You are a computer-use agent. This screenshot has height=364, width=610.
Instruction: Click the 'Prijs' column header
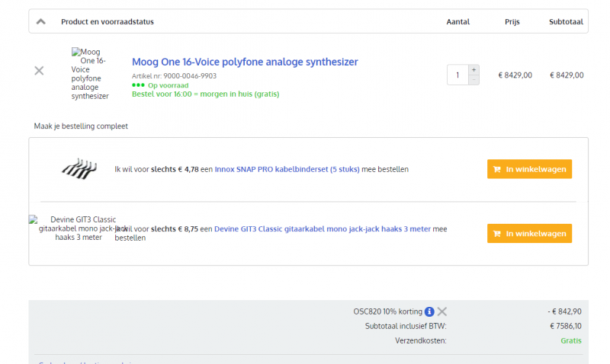[x=512, y=22]
